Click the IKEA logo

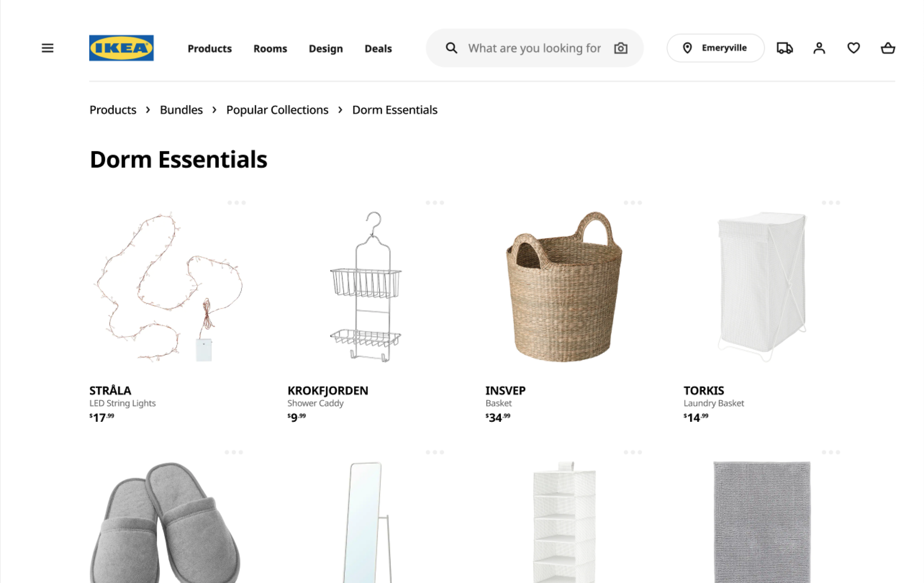click(121, 48)
